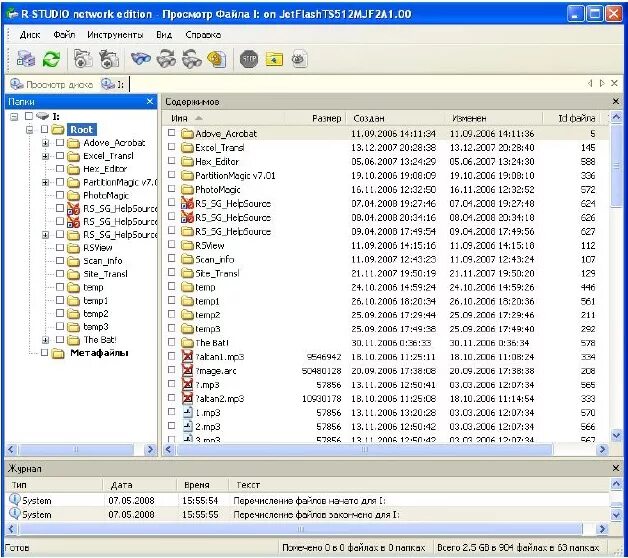The width and height of the screenshot is (628, 558).
Task: Close the Журнал panel
Action: point(616,468)
